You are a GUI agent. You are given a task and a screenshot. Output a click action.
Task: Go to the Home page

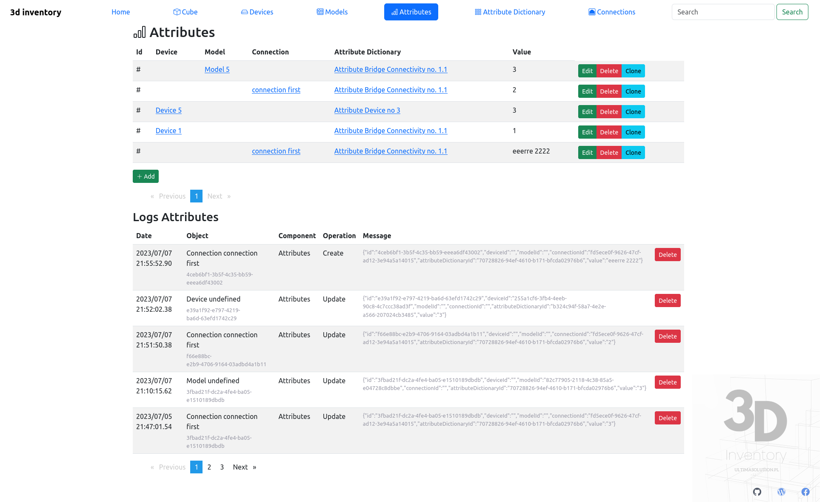point(121,12)
